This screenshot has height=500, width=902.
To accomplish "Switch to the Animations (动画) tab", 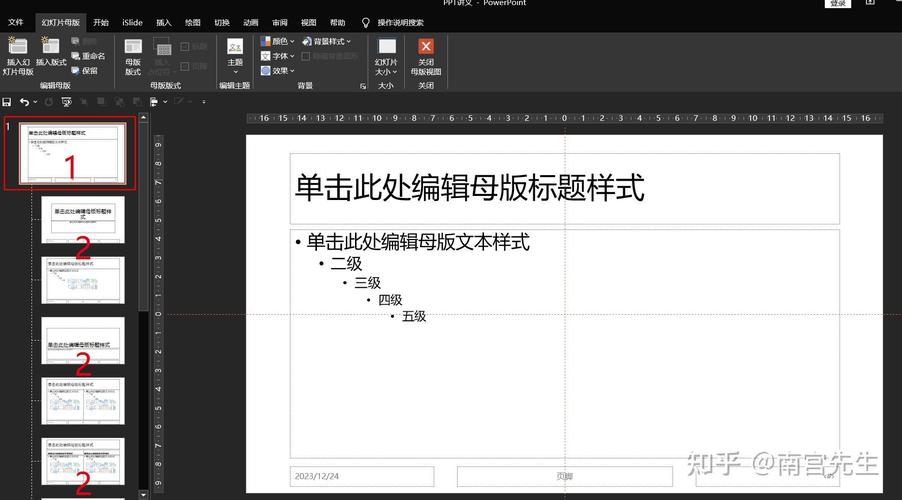I will 251,22.
